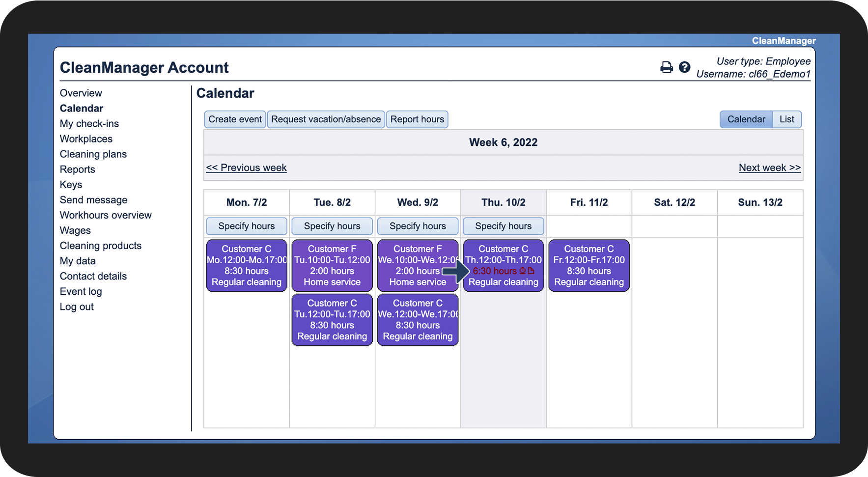Click the red clock icon on Thursday's event
Image resolution: width=868 pixels, height=477 pixels.
click(x=523, y=271)
